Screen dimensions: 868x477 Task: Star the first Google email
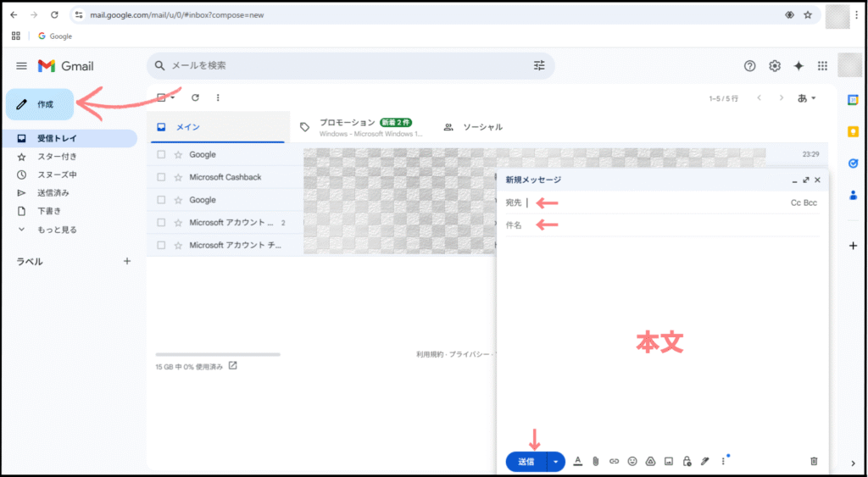(178, 155)
